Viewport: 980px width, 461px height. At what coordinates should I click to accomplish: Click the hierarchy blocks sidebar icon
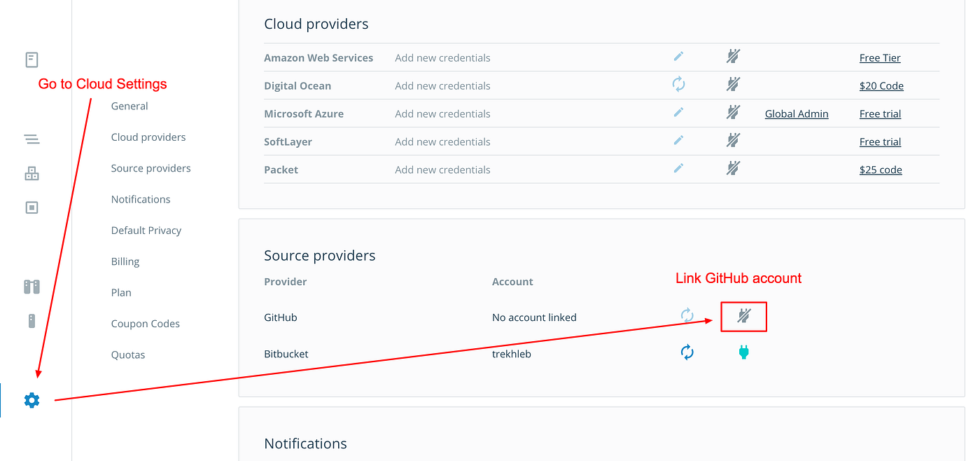(x=31, y=174)
